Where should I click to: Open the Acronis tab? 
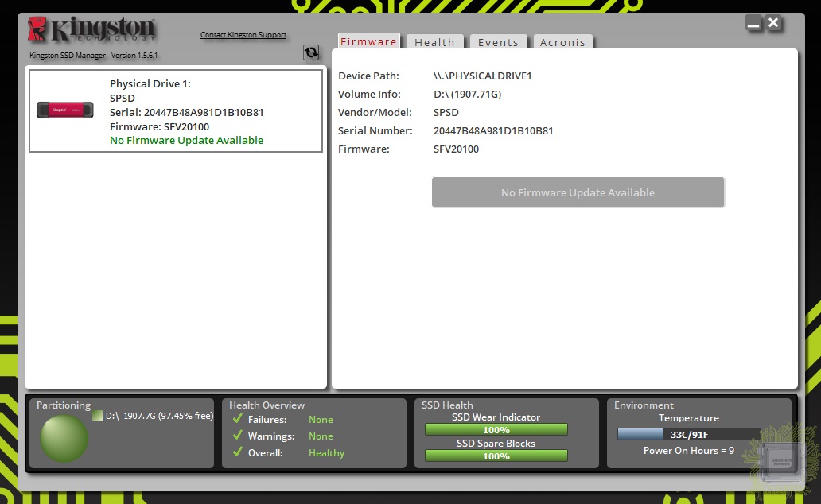562,42
